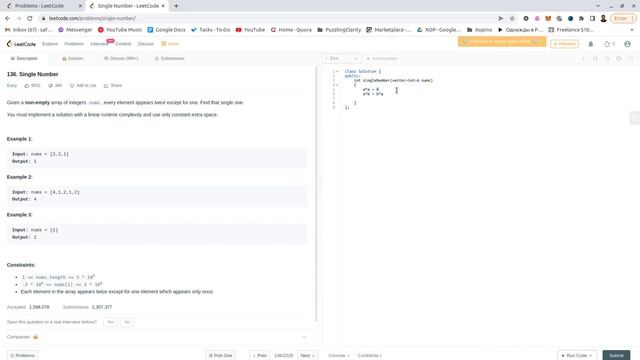Click description panel vertical scrollbar
Viewport: 640px width, 360px height.
(x=316, y=194)
